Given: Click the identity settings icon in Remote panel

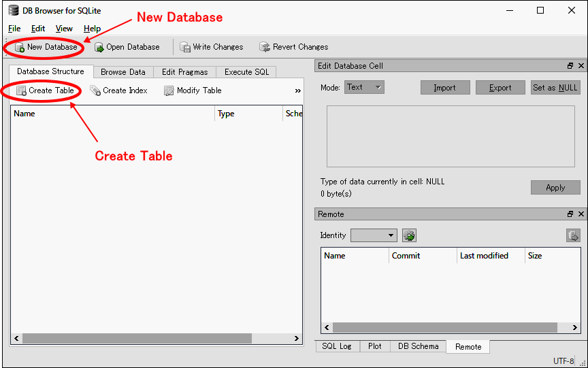Looking at the screenshot, I should tap(409, 235).
